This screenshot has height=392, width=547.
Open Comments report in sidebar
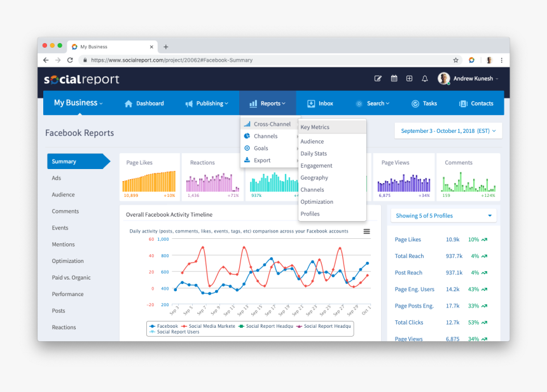66,211
